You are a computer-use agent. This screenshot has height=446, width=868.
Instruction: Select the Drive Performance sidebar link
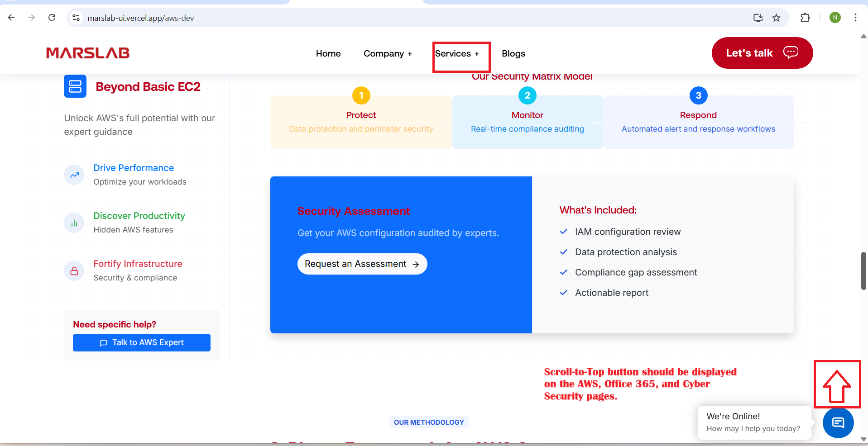[134, 168]
